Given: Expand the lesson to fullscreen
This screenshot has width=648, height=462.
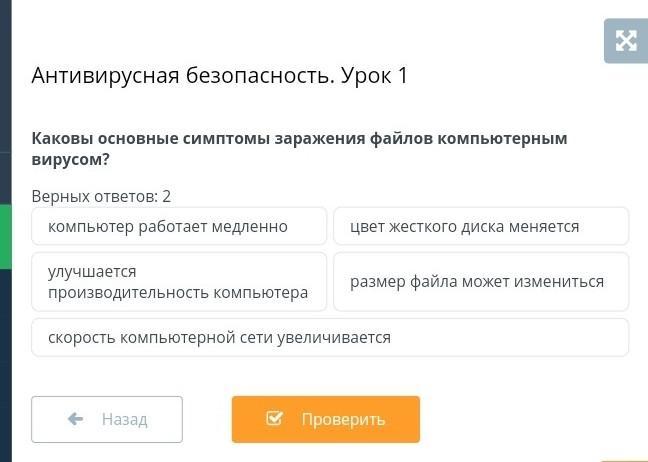Looking at the screenshot, I should click(x=626, y=41).
